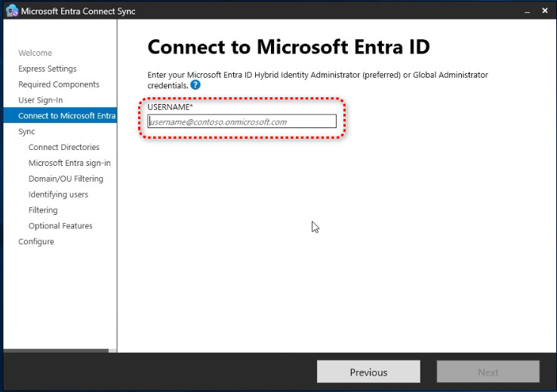Minimize the Entra Connect Sync window
Image resolution: width=557 pixels, height=392 pixels.
[525, 11]
